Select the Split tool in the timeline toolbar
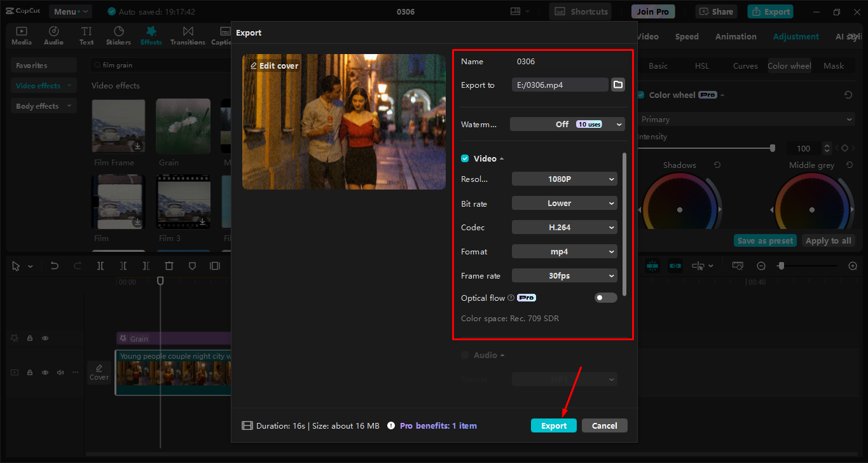 click(x=100, y=266)
